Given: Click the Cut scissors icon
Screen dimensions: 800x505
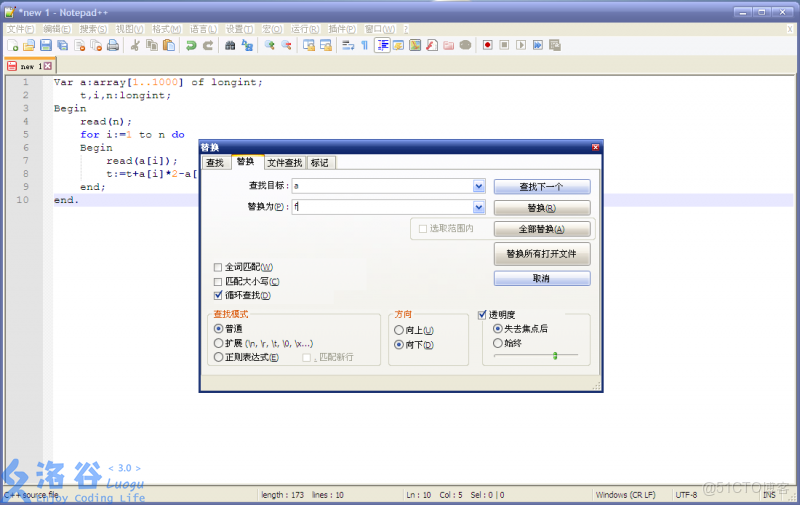Looking at the screenshot, I should 135,45.
